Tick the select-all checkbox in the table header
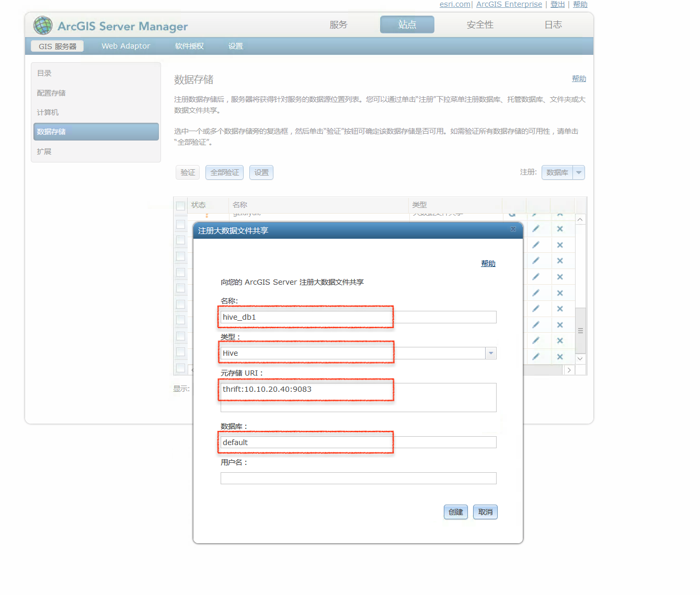The width and height of the screenshot is (700, 595). (x=180, y=206)
